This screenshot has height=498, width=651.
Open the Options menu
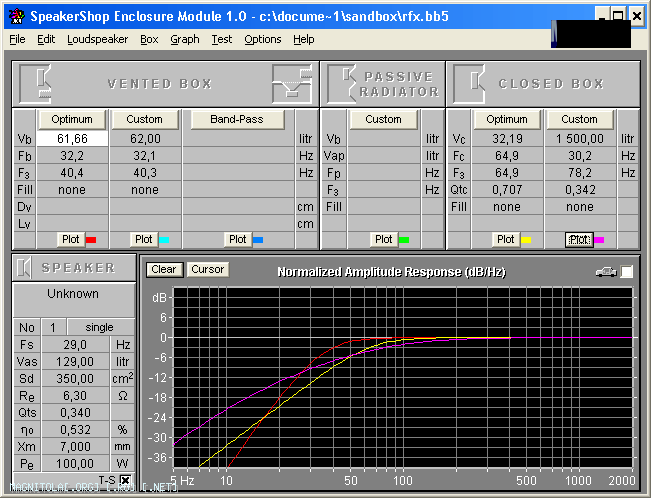tap(262, 39)
